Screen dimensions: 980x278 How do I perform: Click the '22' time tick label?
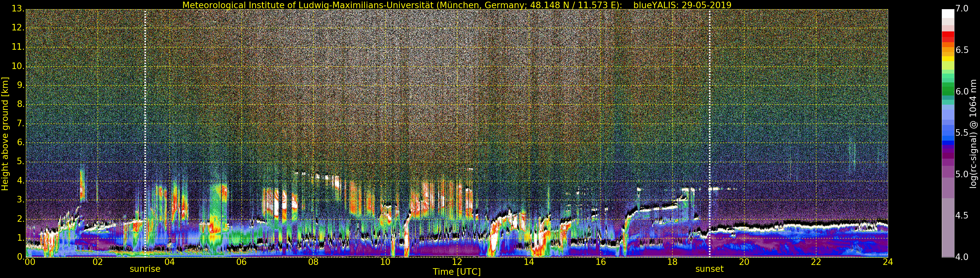tap(816, 262)
